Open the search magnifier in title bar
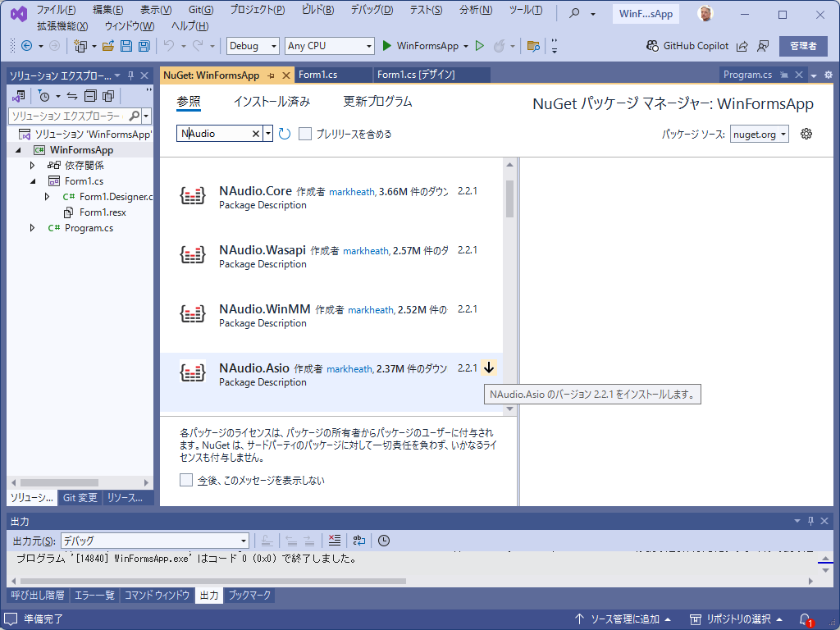 [574, 13]
